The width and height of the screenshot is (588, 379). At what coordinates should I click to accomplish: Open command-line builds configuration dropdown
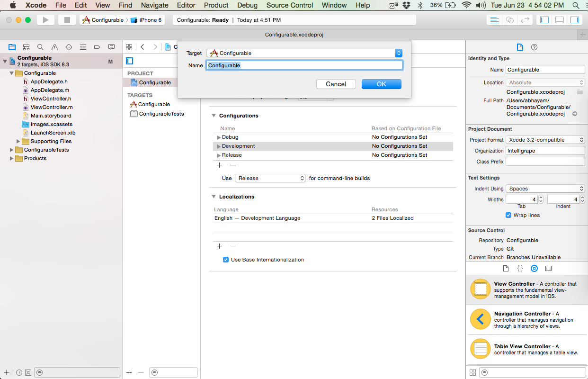point(270,178)
